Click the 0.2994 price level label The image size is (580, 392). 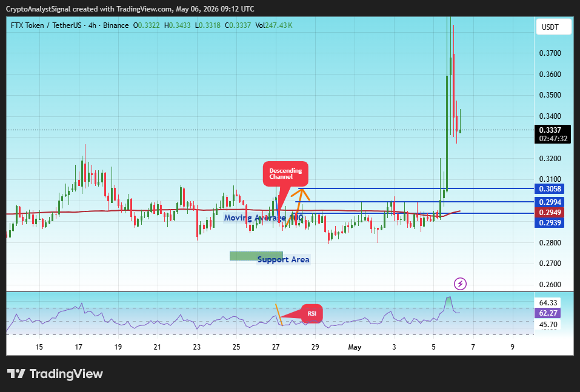point(549,202)
